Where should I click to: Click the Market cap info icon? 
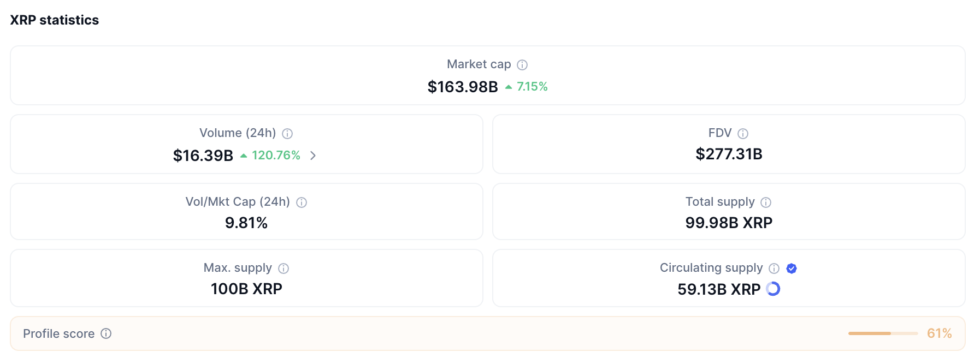pyautogui.click(x=522, y=65)
